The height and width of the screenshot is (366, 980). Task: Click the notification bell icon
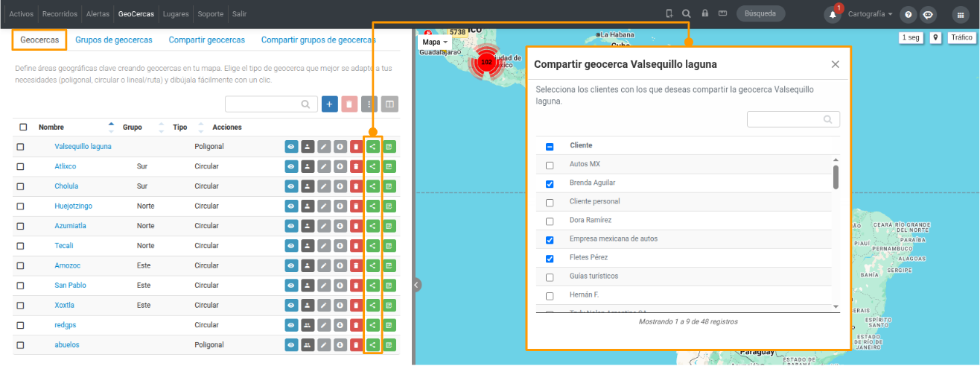click(833, 14)
